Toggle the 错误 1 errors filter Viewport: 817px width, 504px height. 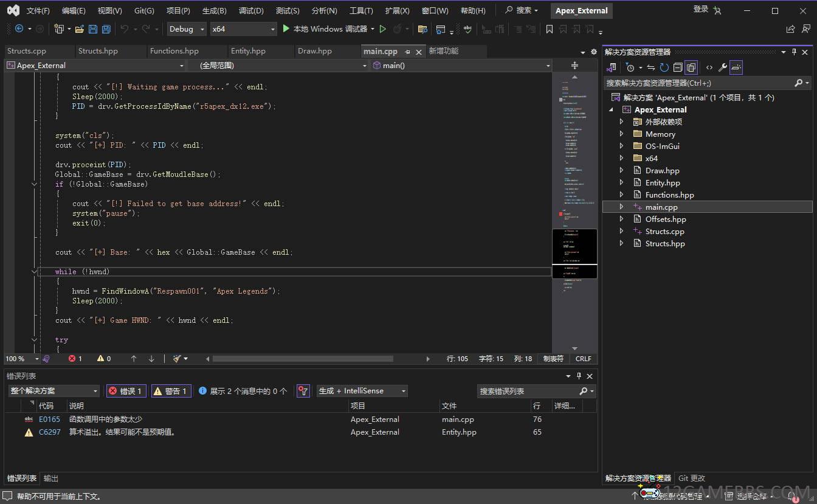click(126, 391)
